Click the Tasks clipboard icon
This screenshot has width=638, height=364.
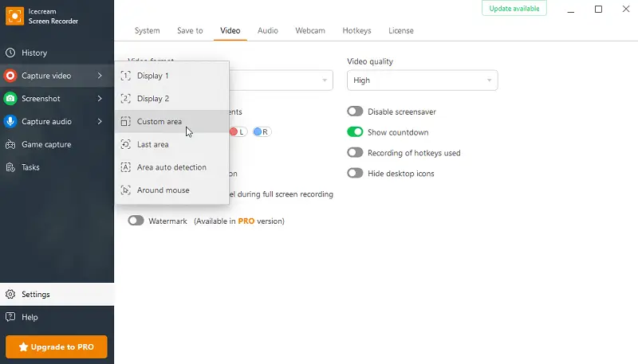coord(10,167)
